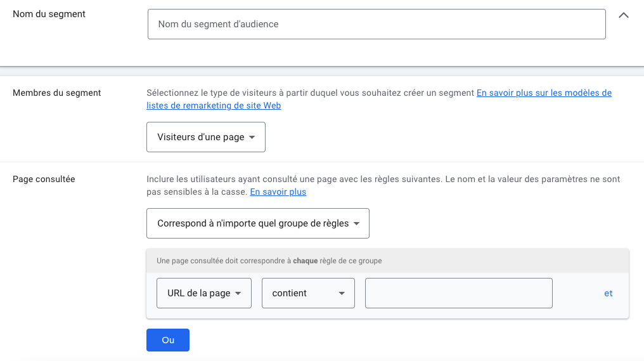Open the "URL de la page" dropdown
This screenshot has width=644, height=361.
[198, 293]
